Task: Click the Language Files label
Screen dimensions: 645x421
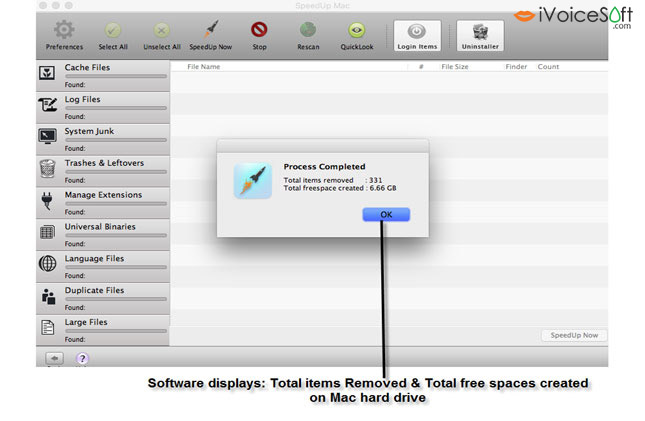Action: tap(94, 259)
